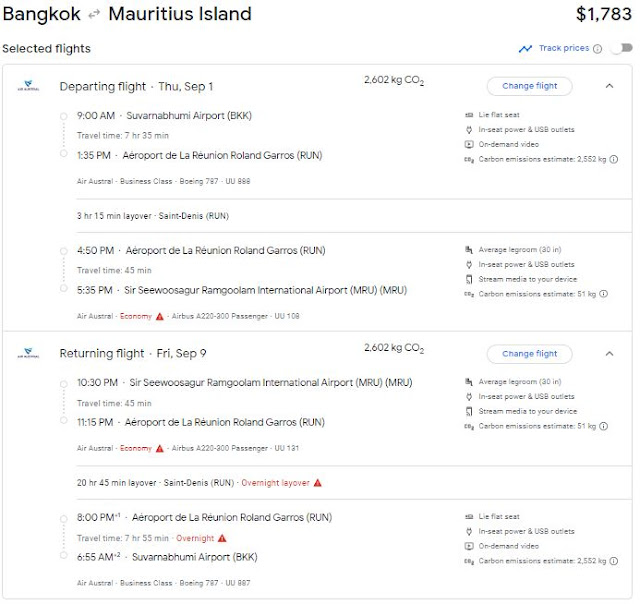The height and width of the screenshot is (604, 640).
Task: Click the Business Class Boeing 787 UU 887 line
Action: click(x=163, y=583)
